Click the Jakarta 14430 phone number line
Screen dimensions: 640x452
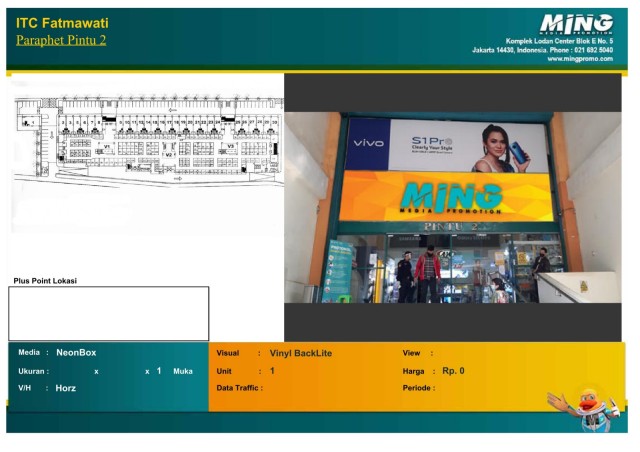tap(542, 50)
